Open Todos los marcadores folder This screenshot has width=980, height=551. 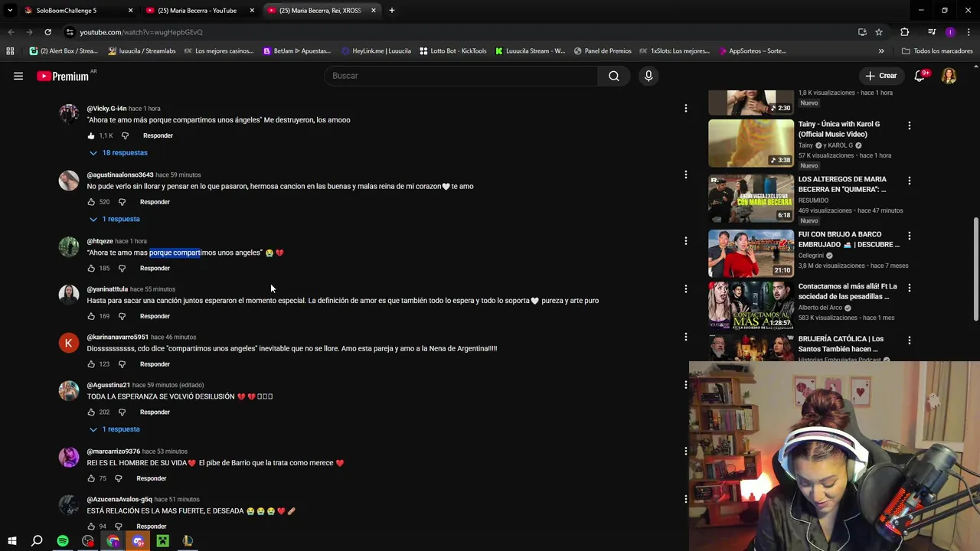[937, 51]
